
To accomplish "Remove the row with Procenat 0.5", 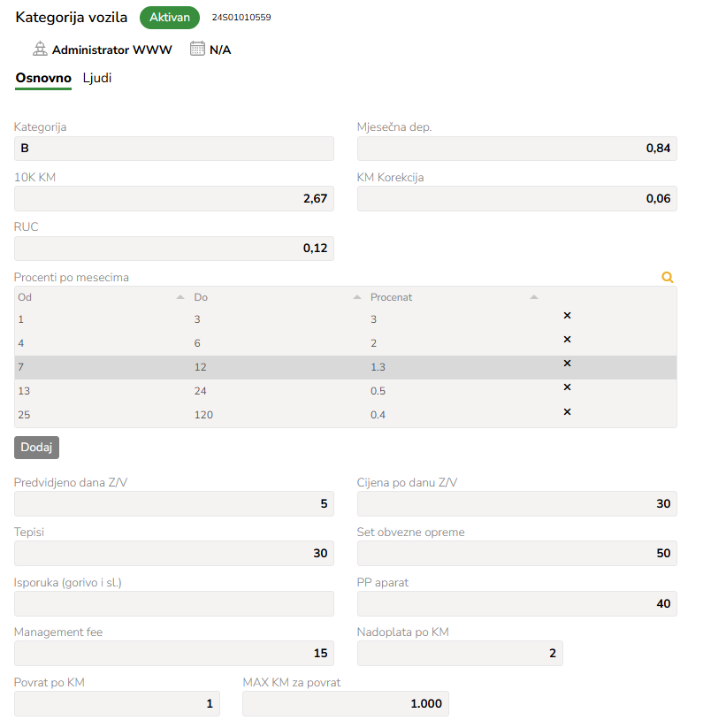I will coord(567,387).
